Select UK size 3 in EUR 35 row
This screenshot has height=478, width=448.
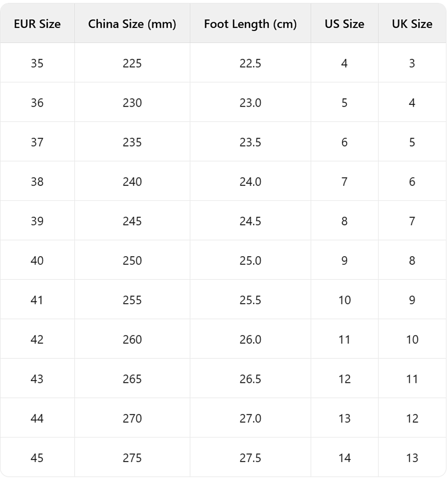click(x=412, y=63)
